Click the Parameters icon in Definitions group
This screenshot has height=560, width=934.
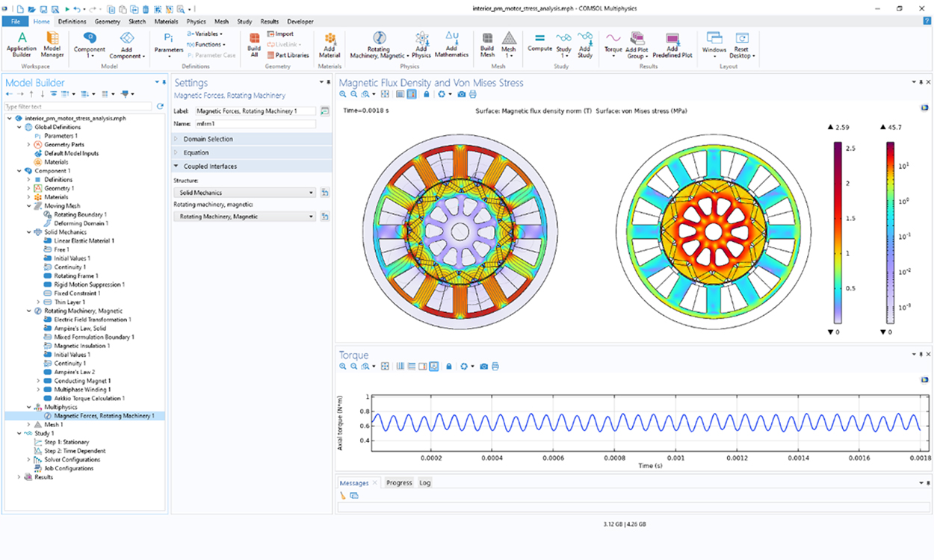tap(168, 43)
